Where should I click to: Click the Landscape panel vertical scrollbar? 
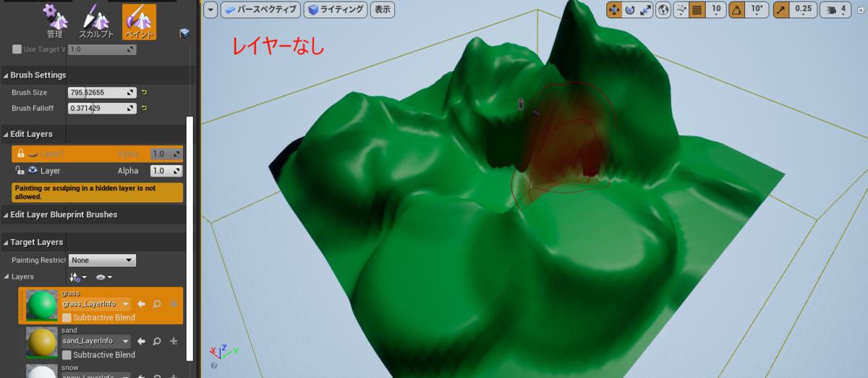(x=190, y=239)
